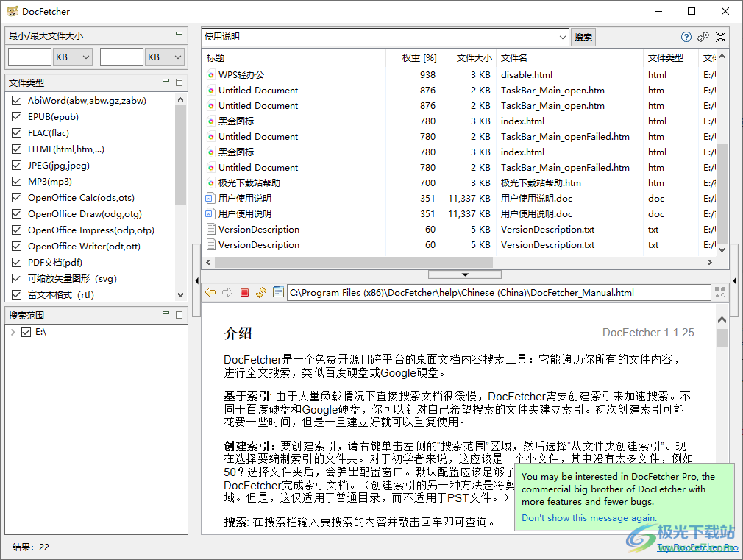Uncheck the MP3(mp3) file type
Viewport: 743px width, 560px height.
point(16,181)
